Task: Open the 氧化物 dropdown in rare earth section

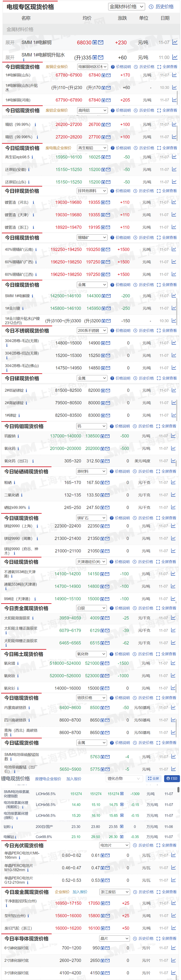Action: pos(91,654)
